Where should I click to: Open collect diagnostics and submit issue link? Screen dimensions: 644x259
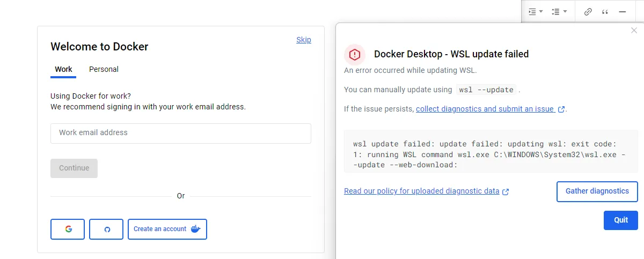(x=485, y=109)
